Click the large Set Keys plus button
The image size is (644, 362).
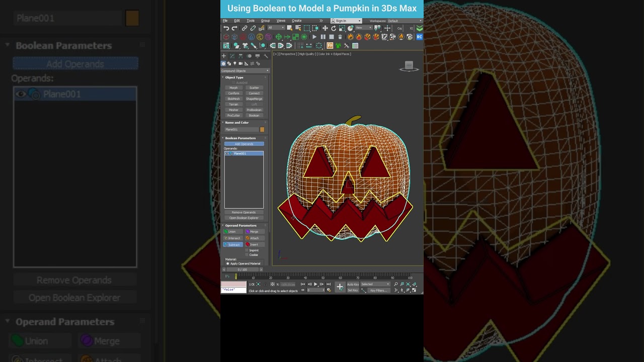click(340, 287)
